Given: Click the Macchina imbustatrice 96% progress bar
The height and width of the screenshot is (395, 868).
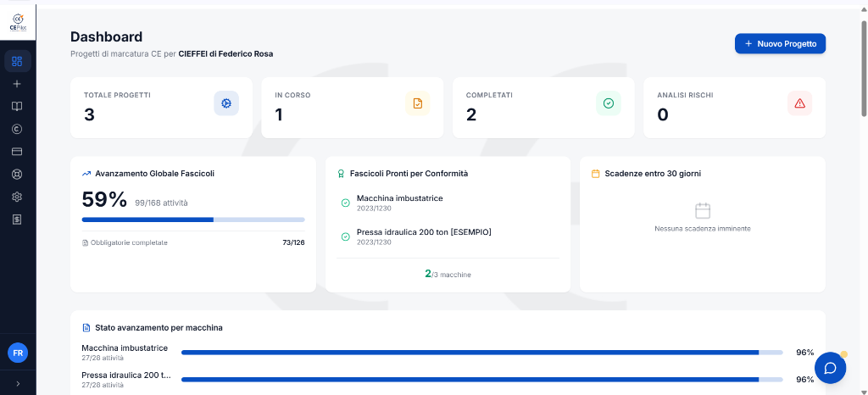Looking at the screenshot, I should (x=482, y=353).
